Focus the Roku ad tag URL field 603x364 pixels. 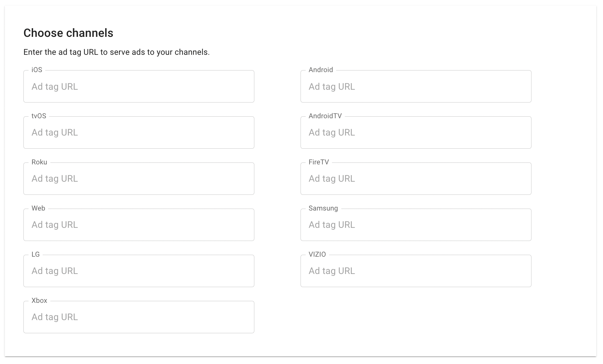(139, 179)
